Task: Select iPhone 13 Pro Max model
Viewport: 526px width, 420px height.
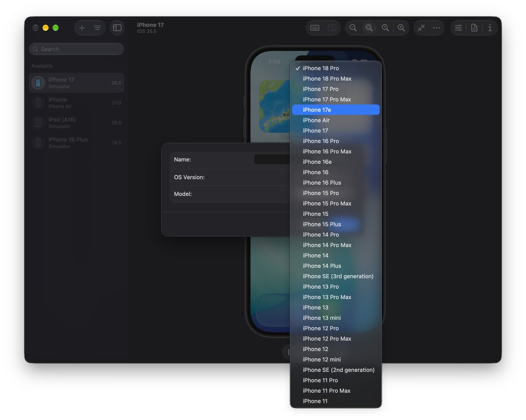Action: click(x=336, y=297)
